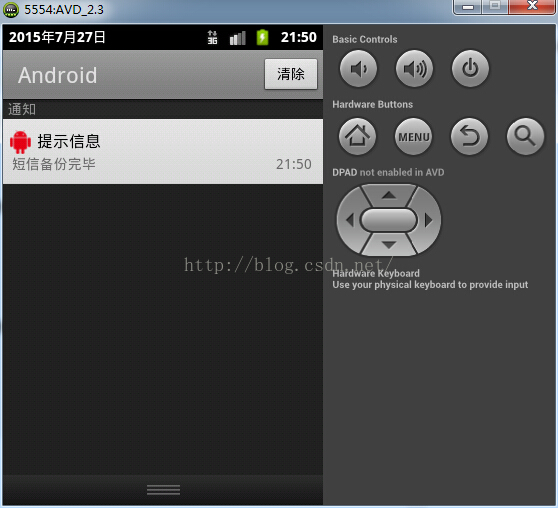Click the 短信备份完毕 notification text
Screen dimensions: 558x508
pyautogui.click(x=54, y=164)
